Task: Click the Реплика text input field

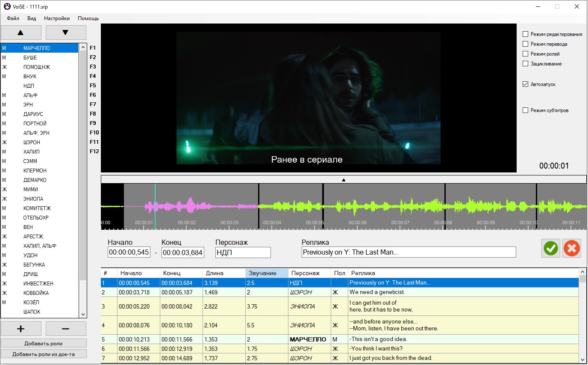Action: (409, 252)
